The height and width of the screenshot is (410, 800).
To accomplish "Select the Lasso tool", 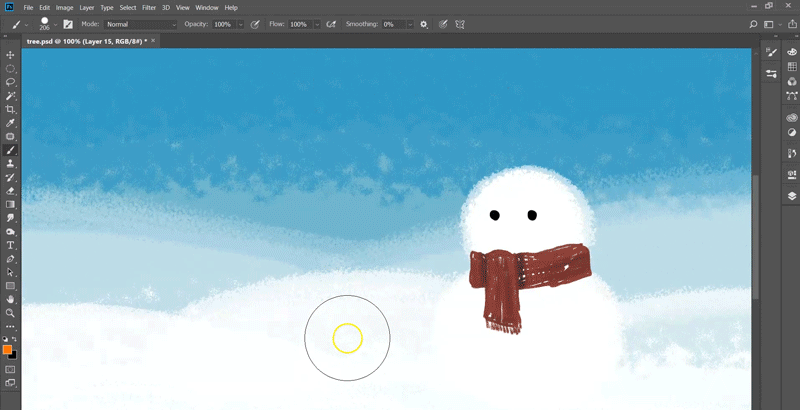I will (11, 82).
